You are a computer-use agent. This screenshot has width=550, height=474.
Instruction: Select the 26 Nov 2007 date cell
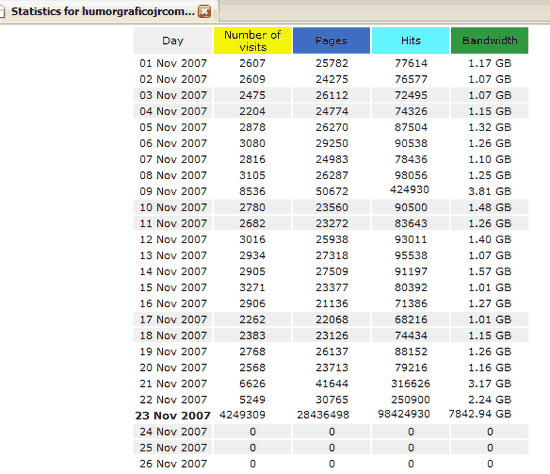click(x=173, y=464)
